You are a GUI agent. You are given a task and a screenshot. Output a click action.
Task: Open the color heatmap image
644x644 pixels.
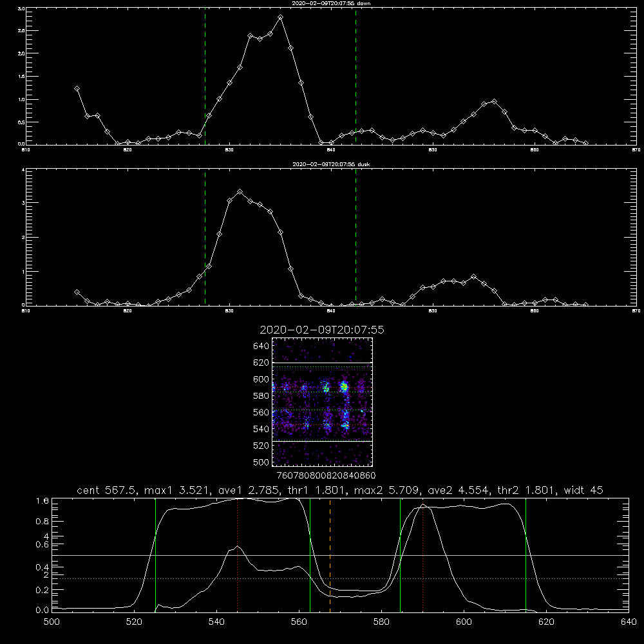[323, 402]
